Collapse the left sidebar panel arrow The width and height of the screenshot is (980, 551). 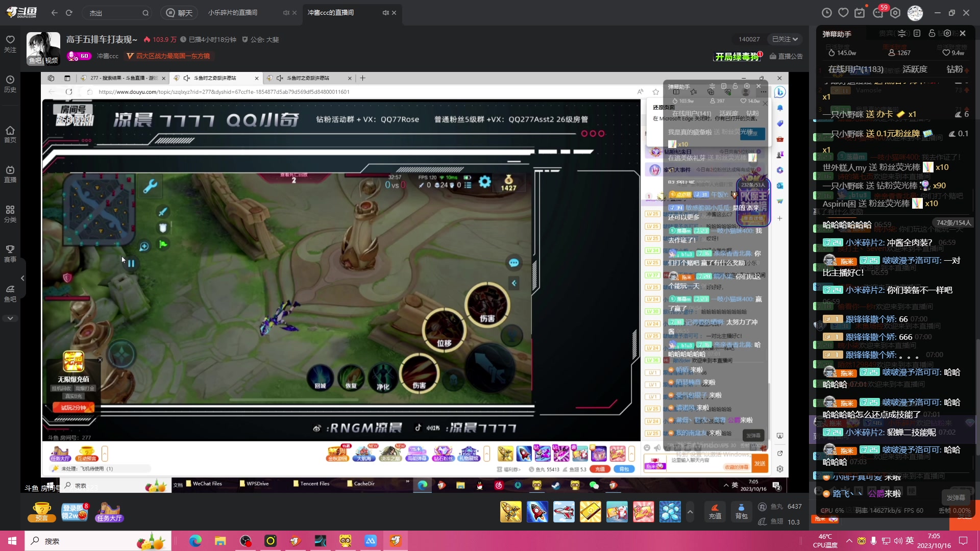(x=22, y=278)
